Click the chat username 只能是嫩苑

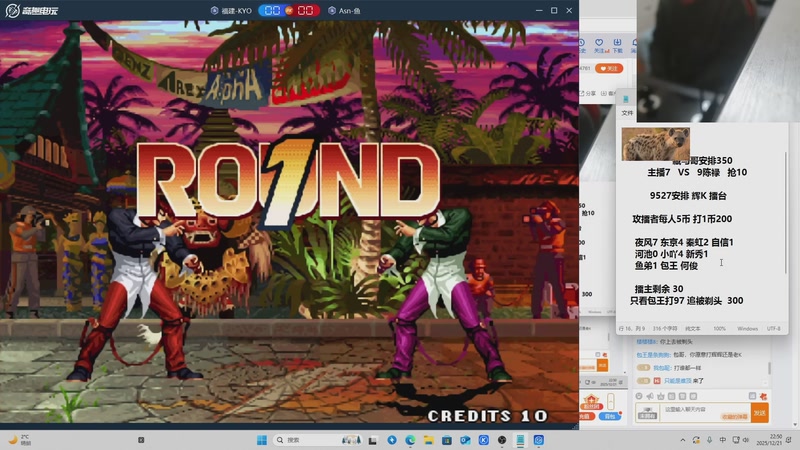(x=678, y=381)
